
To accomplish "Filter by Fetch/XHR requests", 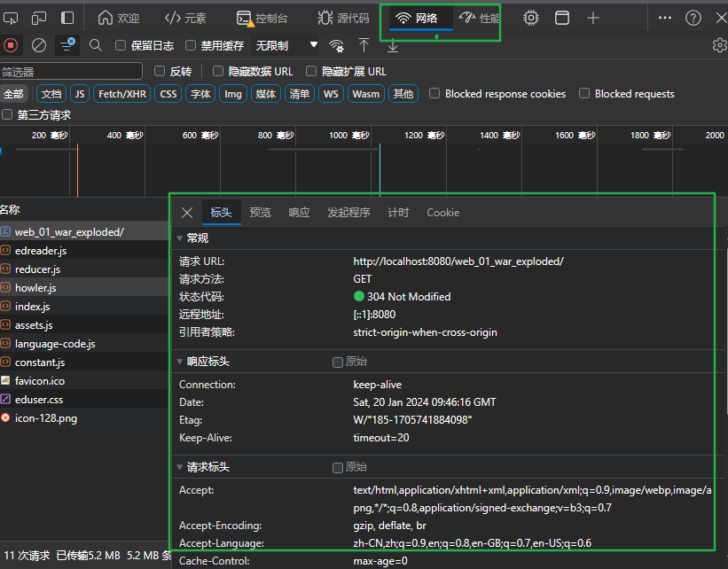I will (x=122, y=94).
